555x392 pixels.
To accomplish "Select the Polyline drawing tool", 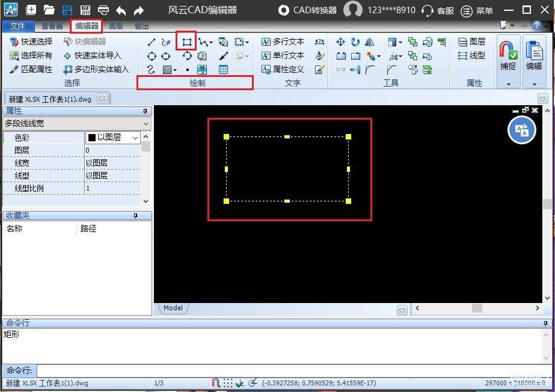I will pyautogui.click(x=203, y=42).
